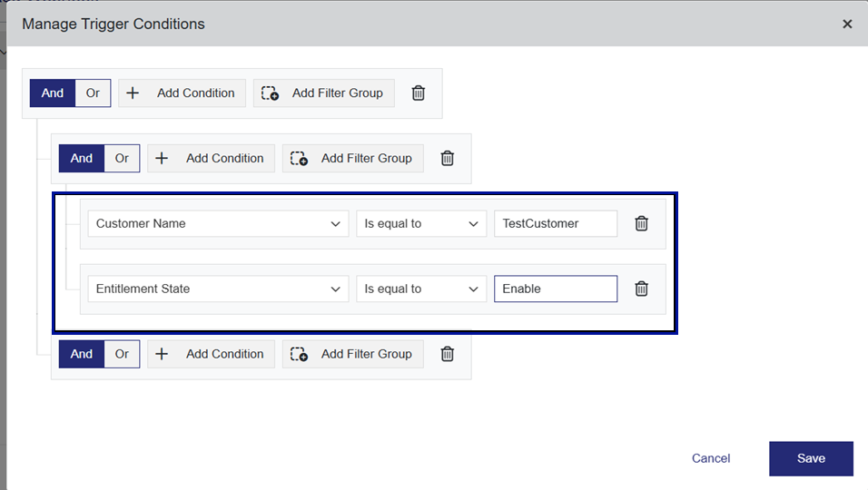Viewport: 868px width, 490px height.
Task: Switch top-level group operator to Or
Action: [x=93, y=93]
